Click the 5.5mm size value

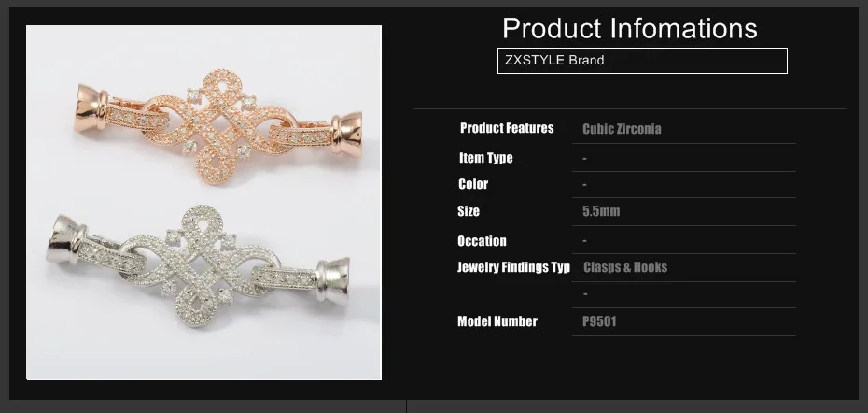coord(601,211)
